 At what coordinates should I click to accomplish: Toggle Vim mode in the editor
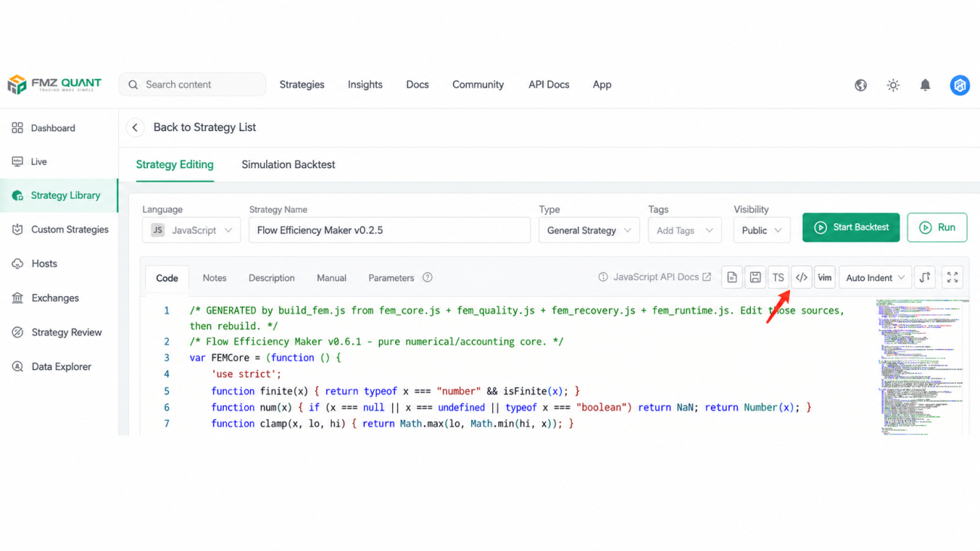[x=825, y=277]
